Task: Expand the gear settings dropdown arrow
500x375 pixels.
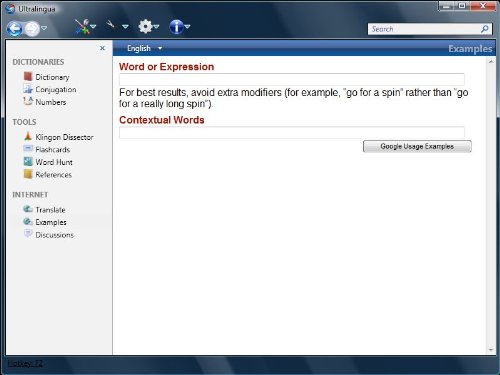Action: pyautogui.click(x=156, y=26)
